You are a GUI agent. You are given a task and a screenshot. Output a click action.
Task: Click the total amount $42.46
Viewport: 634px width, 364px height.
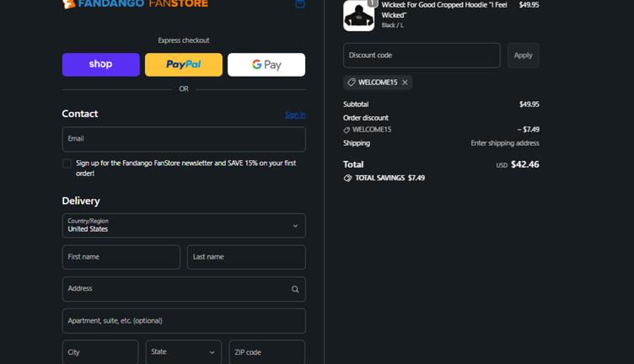tap(525, 164)
